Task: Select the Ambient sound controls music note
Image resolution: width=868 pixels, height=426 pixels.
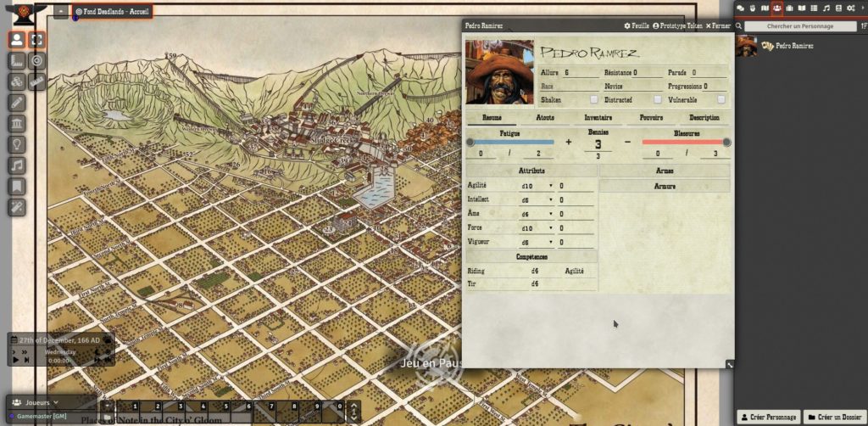Action: tap(17, 165)
